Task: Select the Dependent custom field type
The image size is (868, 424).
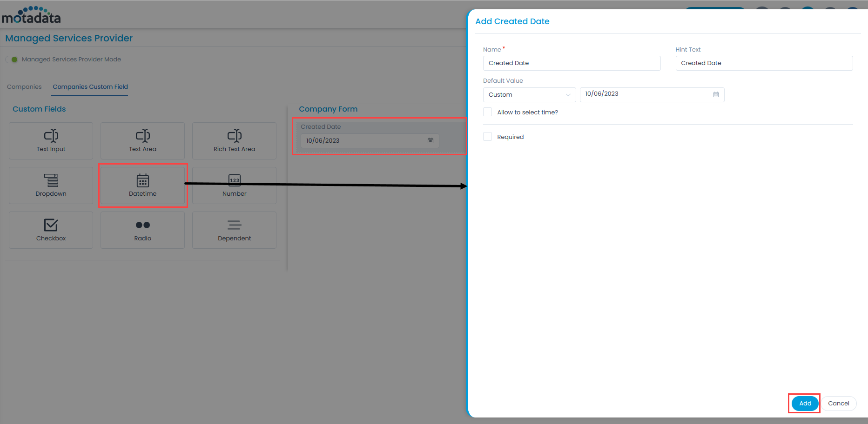Action: [234, 230]
